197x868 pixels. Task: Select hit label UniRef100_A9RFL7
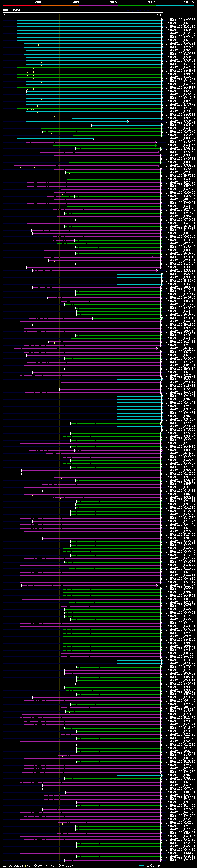[x=180, y=118]
